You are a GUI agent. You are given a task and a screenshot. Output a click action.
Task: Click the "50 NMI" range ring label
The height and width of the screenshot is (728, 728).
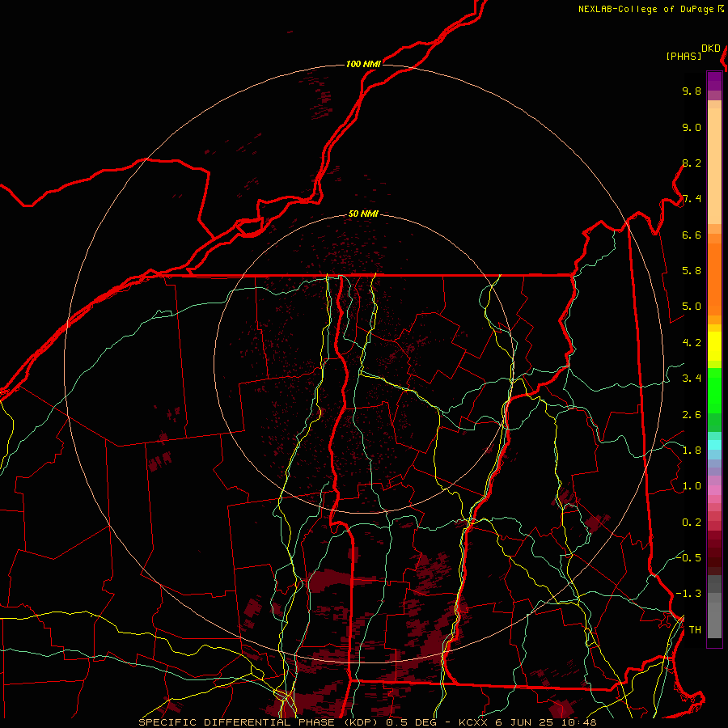pyautogui.click(x=363, y=214)
